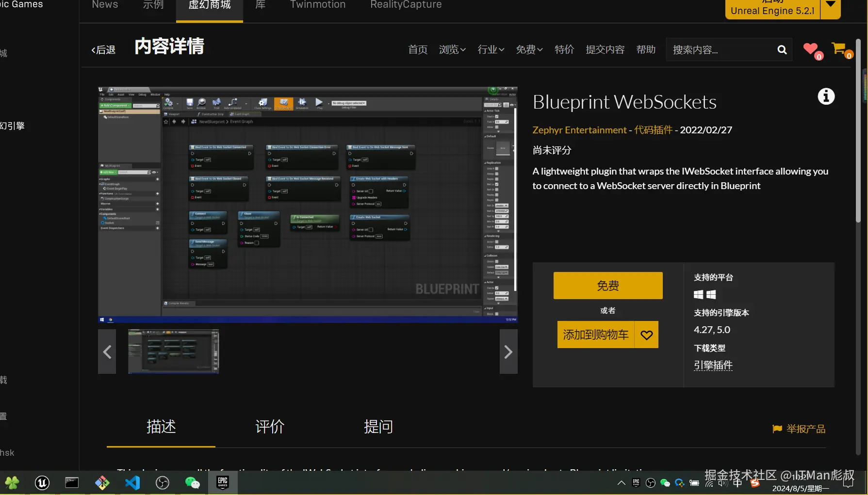Viewport: 868px width, 495px height.
Task: Click the search magnifier icon
Action: click(782, 49)
